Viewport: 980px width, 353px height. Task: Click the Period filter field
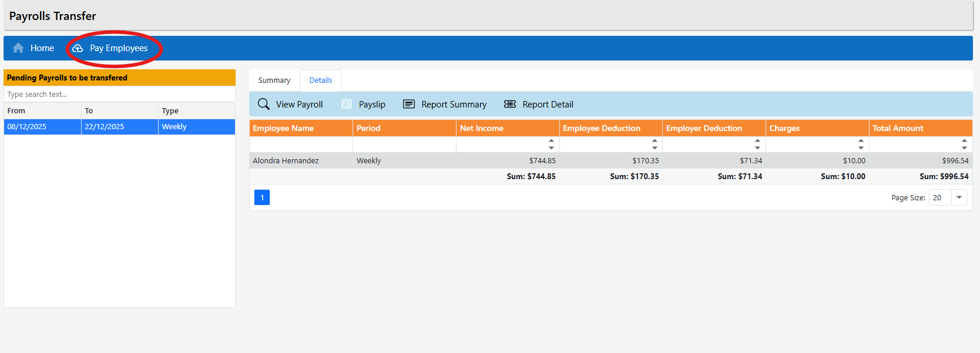tap(404, 144)
